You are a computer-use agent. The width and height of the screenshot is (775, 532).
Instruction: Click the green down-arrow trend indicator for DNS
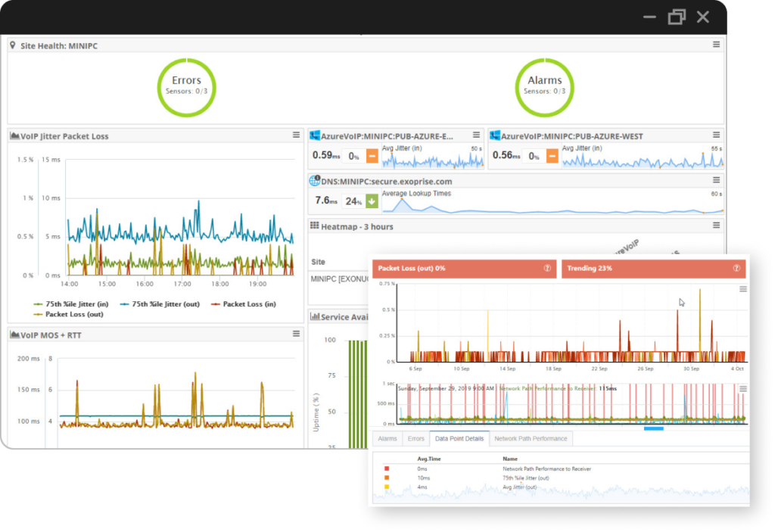click(x=370, y=201)
